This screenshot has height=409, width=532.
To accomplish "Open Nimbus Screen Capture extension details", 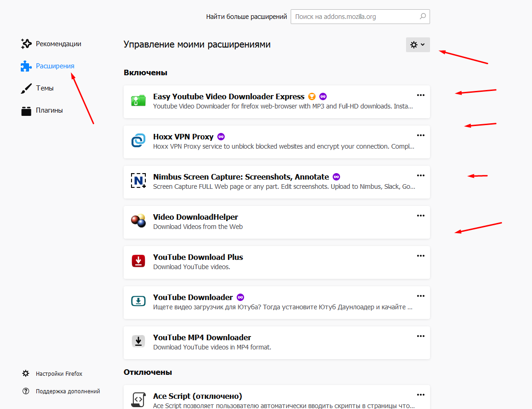I will (x=241, y=177).
